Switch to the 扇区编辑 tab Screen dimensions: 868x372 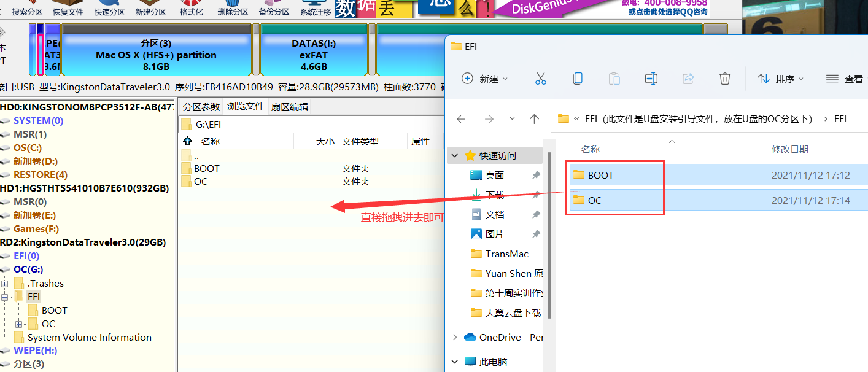pyautogui.click(x=290, y=107)
